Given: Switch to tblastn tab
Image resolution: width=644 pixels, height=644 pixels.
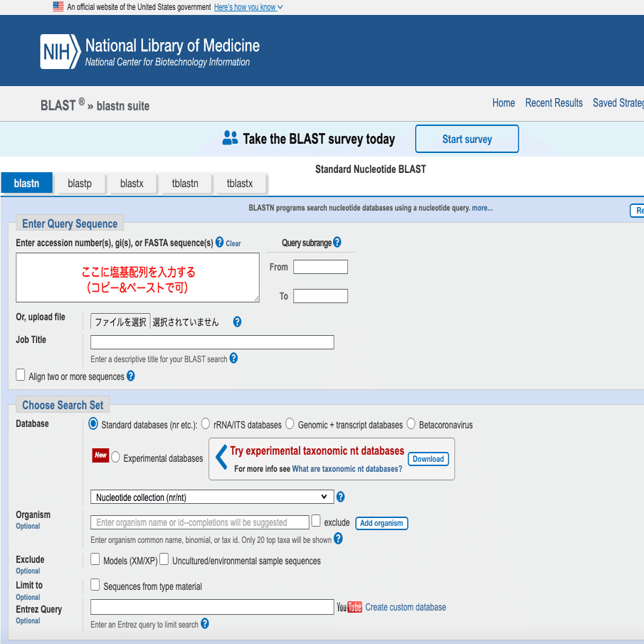Looking at the screenshot, I should pos(185,183).
